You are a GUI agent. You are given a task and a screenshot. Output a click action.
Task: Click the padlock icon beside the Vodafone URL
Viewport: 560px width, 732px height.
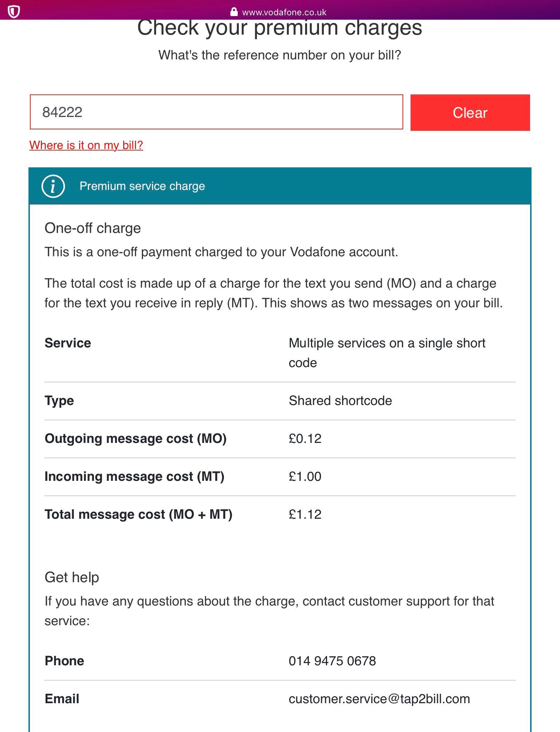pos(234,12)
